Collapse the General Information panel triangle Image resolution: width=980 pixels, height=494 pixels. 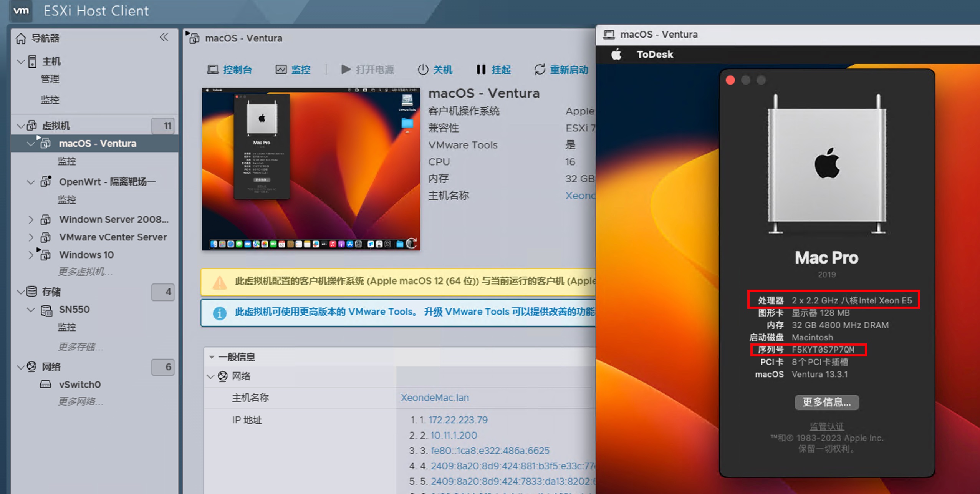tap(212, 357)
